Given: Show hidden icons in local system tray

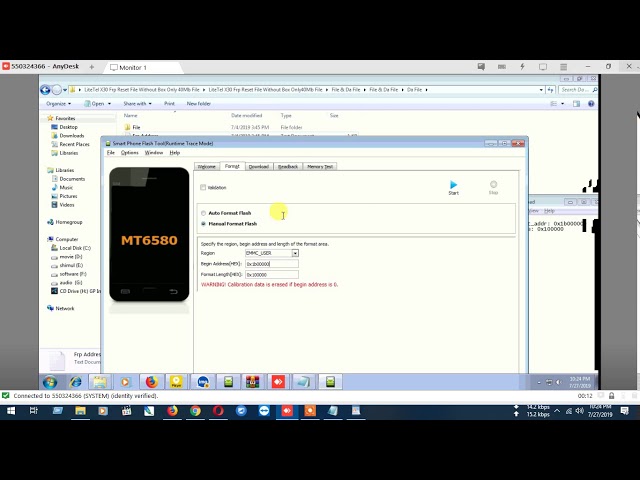Looking at the screenshot, I should click(557, 411).
